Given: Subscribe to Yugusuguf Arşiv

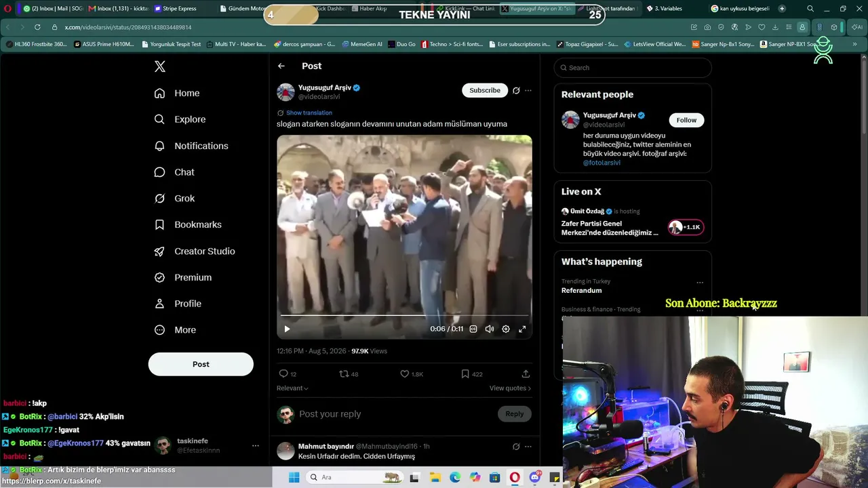Looking at the screenshot, I should pos(485,90).
